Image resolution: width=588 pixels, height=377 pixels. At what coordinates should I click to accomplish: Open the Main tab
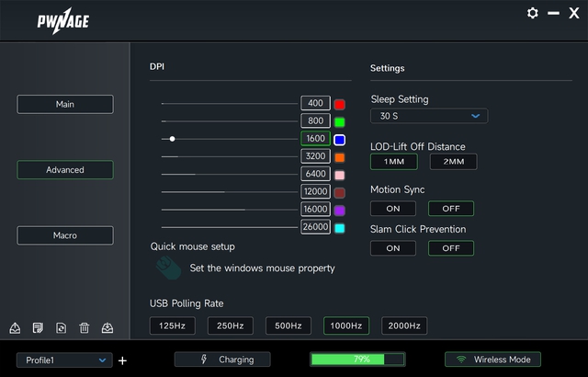(65, 104)
